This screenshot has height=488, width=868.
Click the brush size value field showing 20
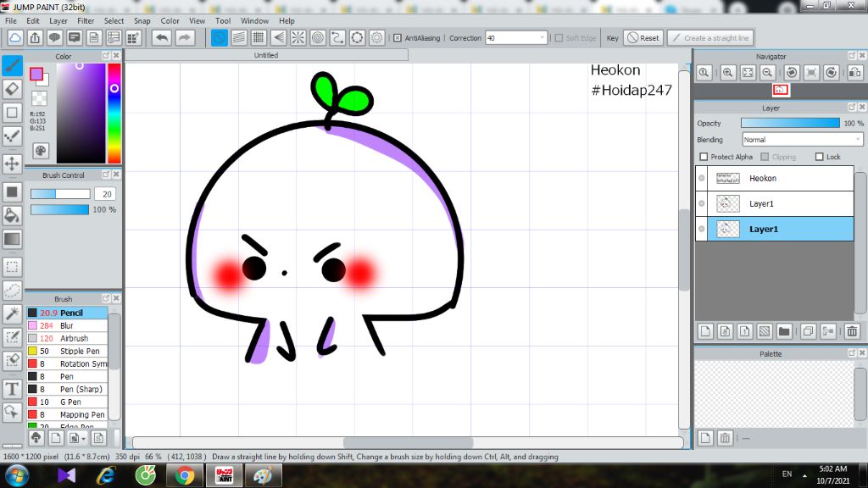[x=105, y=194]
